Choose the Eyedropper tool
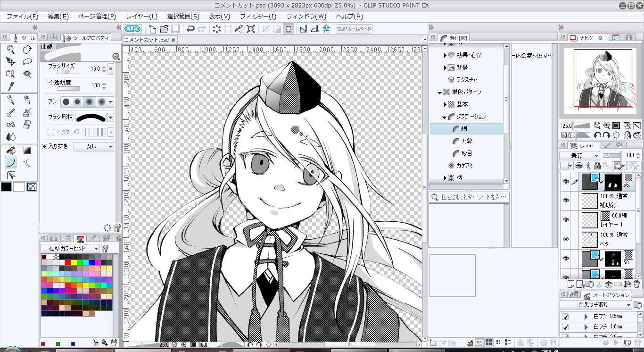Screen dimensions: 644x352 coord(10,86)
